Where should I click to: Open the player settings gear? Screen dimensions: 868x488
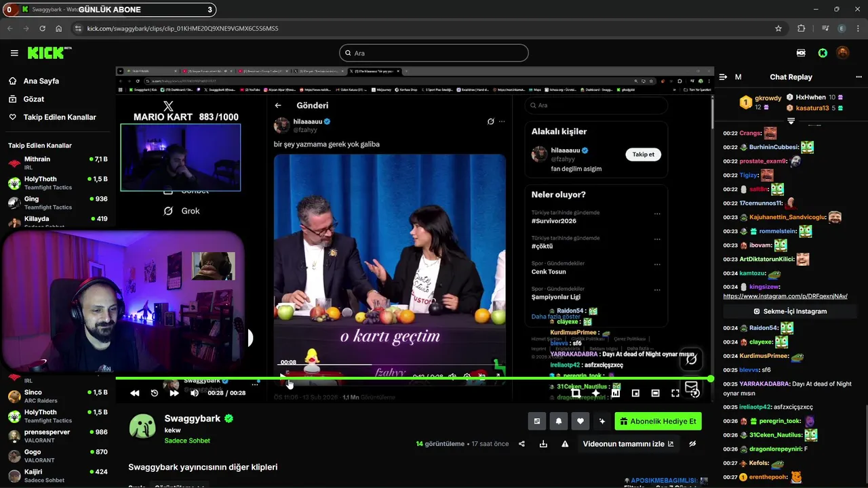coord(695,393)
